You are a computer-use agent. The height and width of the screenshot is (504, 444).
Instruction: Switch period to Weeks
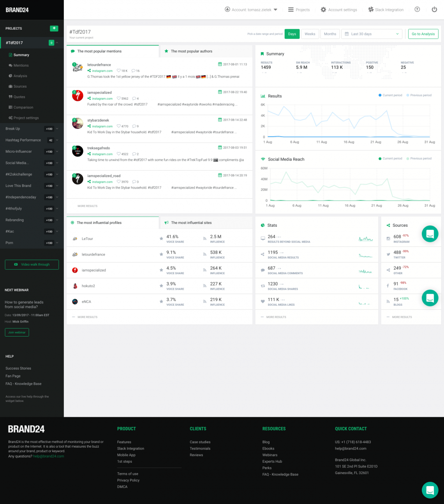pyautogui.click(x=310, y=34)
